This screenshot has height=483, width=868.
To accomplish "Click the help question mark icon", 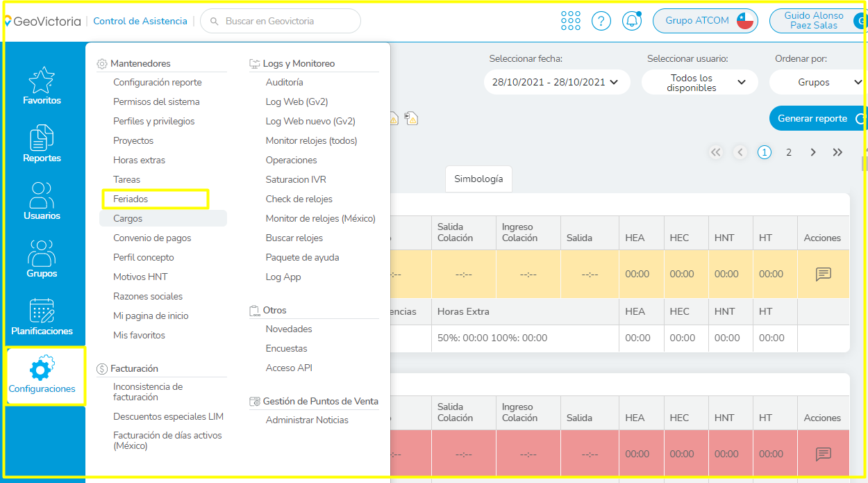I will (x=601, y=21).
